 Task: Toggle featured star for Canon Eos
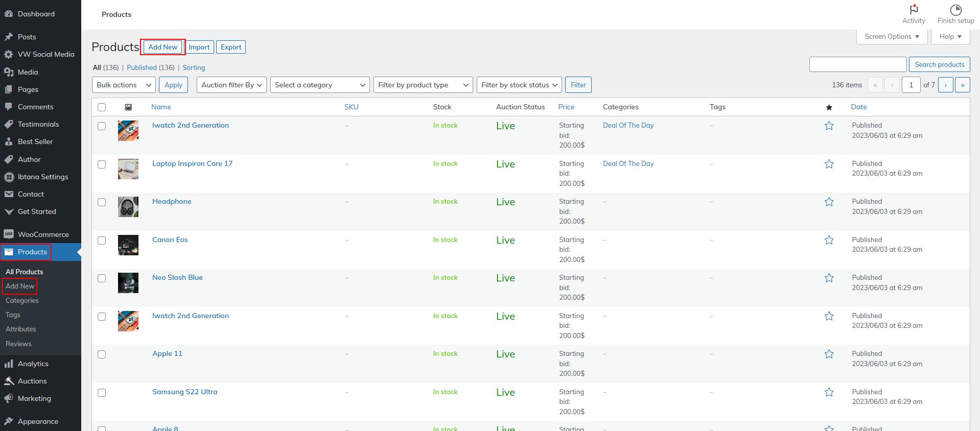coord(829,240)
